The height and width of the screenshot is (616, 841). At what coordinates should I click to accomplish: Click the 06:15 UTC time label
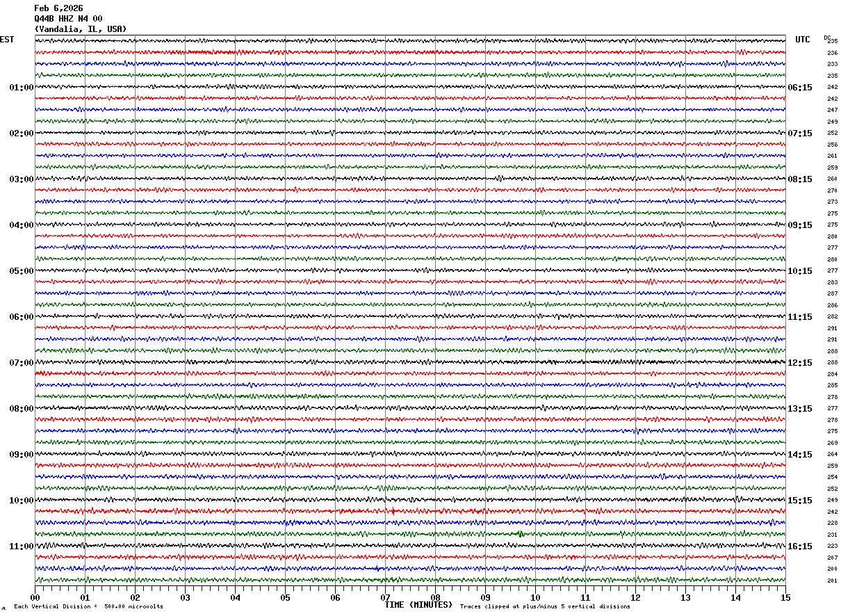[799, 88]
